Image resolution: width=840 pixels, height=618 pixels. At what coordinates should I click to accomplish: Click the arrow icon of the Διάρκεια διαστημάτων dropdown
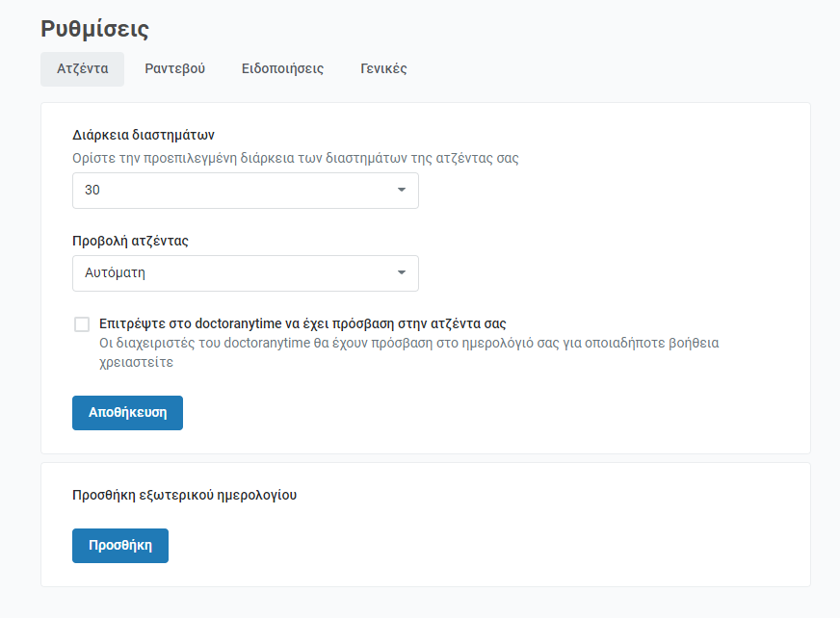[x=402, y=190]
